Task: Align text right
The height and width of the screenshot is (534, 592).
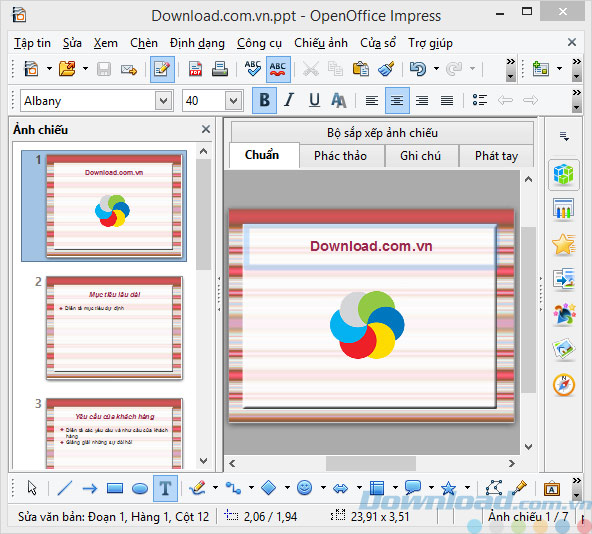Action: click(x=422, y=101)
